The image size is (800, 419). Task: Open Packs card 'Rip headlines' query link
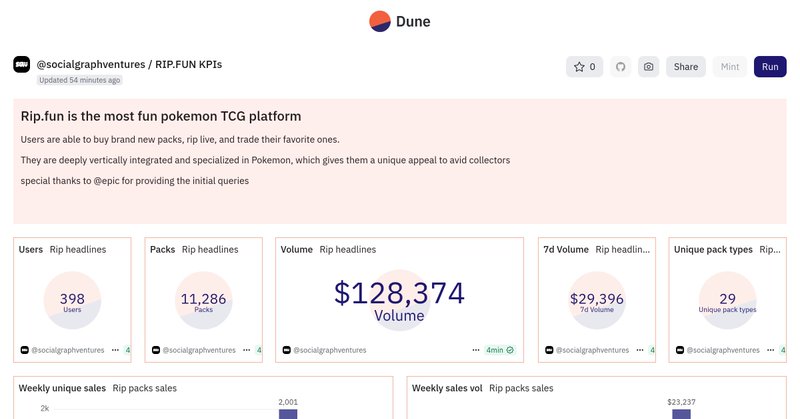pos(210,250)
